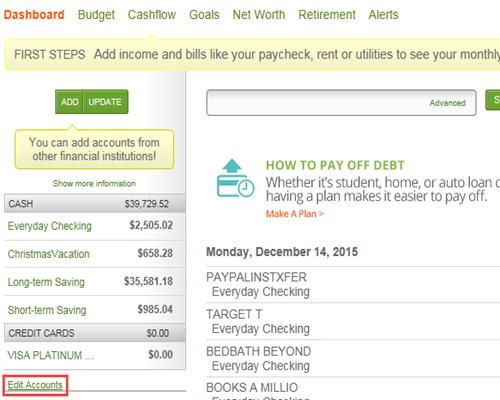Click the ADD accounts button
Image resolution: width=500 pixels, height=400 pixels.
tap(69, 102)
